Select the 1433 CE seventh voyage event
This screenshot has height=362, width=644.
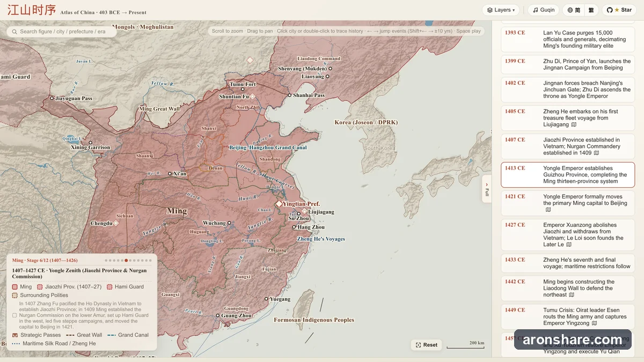point(568,263)
